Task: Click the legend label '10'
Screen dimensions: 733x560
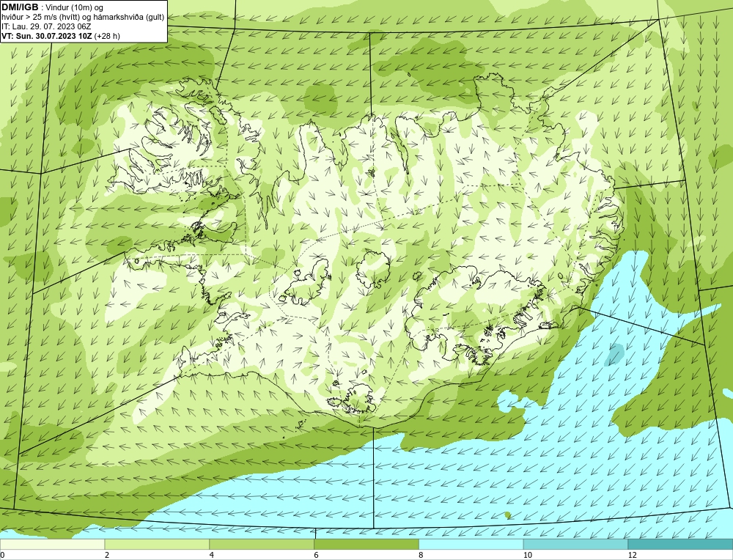Action: click(528, 555)
